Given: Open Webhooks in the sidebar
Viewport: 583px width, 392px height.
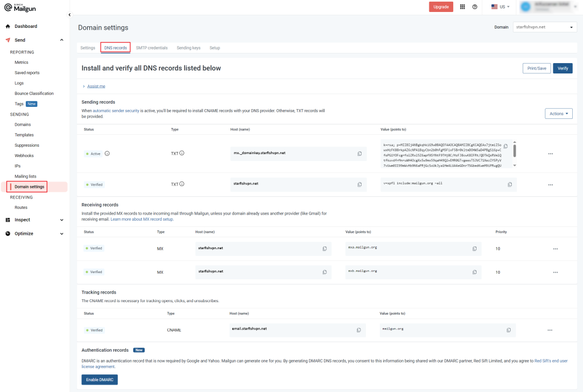Looking at the screenshot, I should 24,156.
